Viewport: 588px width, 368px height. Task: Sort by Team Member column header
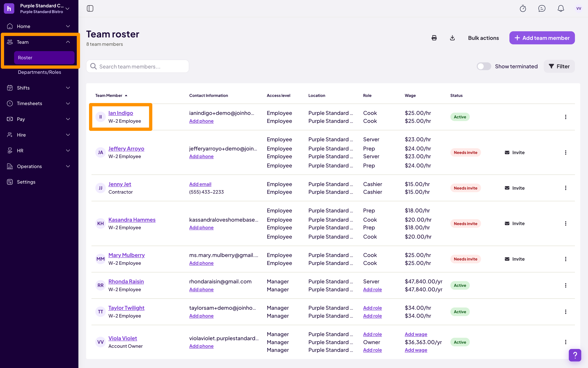(111, 96)
